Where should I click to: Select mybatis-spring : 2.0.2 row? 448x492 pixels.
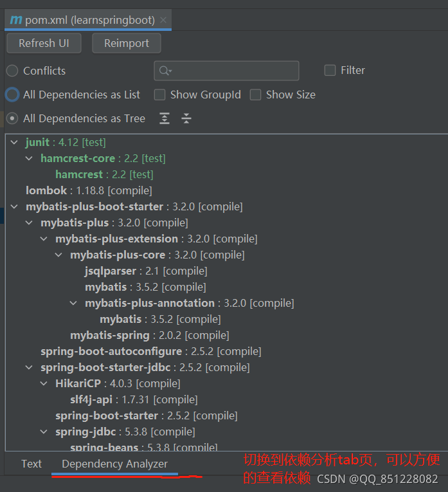click(x=150, y=335)
